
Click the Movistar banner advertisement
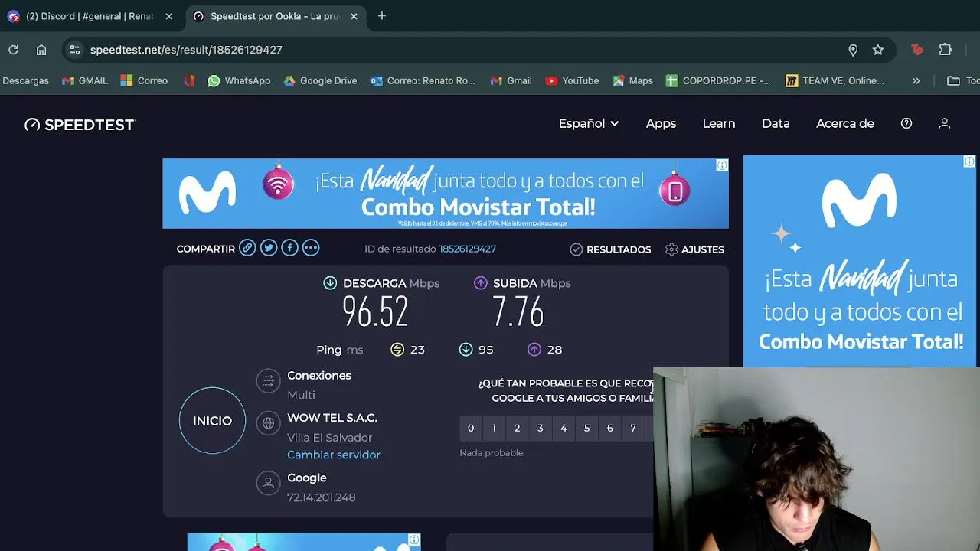pos(446,194)
